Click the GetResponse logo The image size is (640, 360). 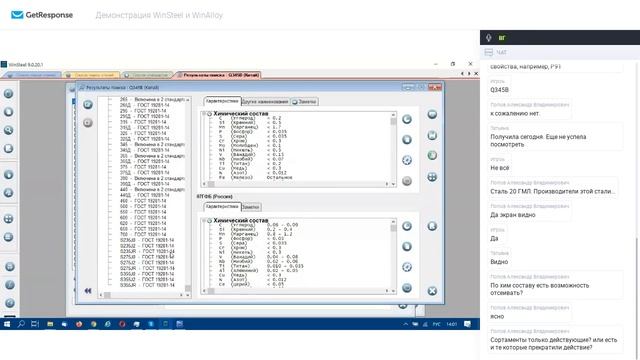click(x=42, y=15)
